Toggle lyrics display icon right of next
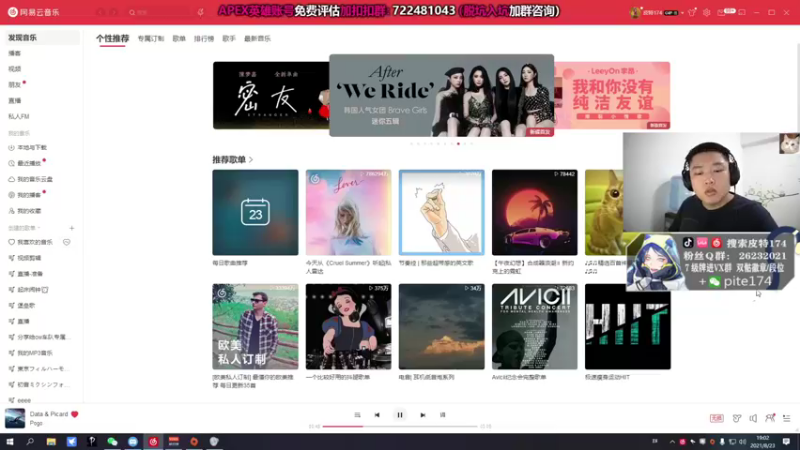 click(442, 415)
